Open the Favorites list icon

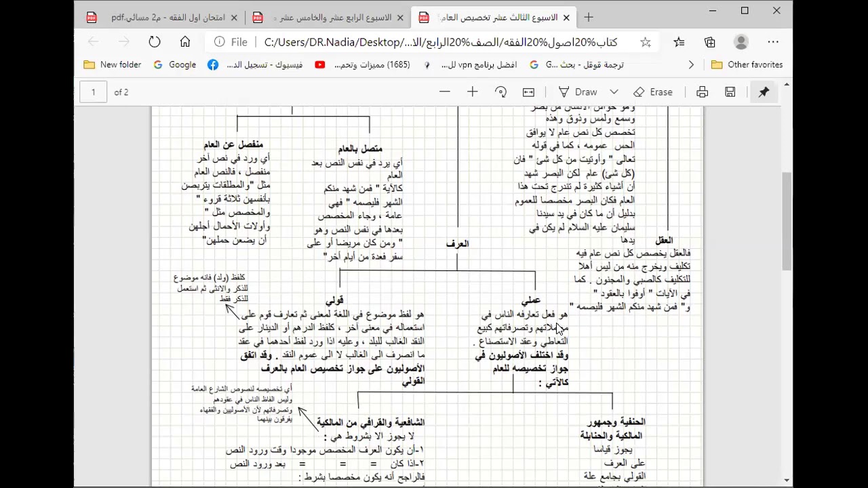pos(679,42)
